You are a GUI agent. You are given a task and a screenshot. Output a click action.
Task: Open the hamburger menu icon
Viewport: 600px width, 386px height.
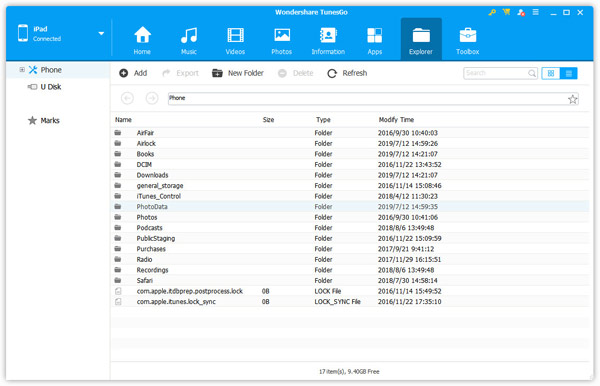536,12
